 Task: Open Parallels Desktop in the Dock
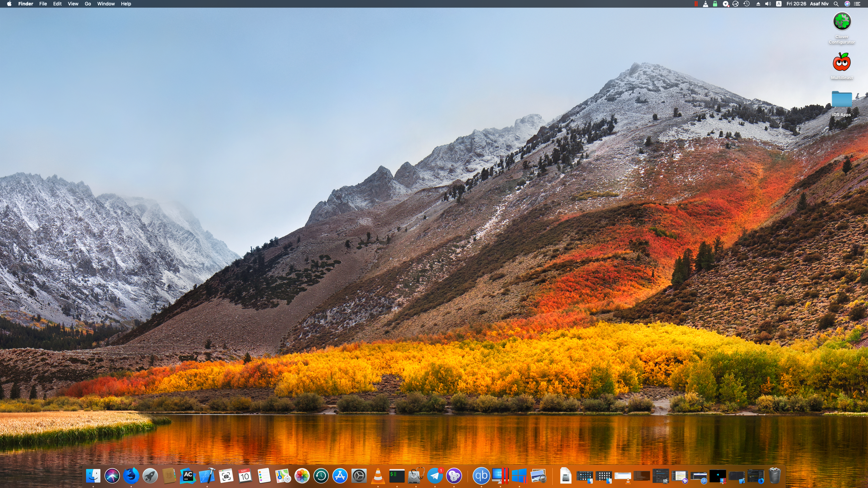pos(500,476)
